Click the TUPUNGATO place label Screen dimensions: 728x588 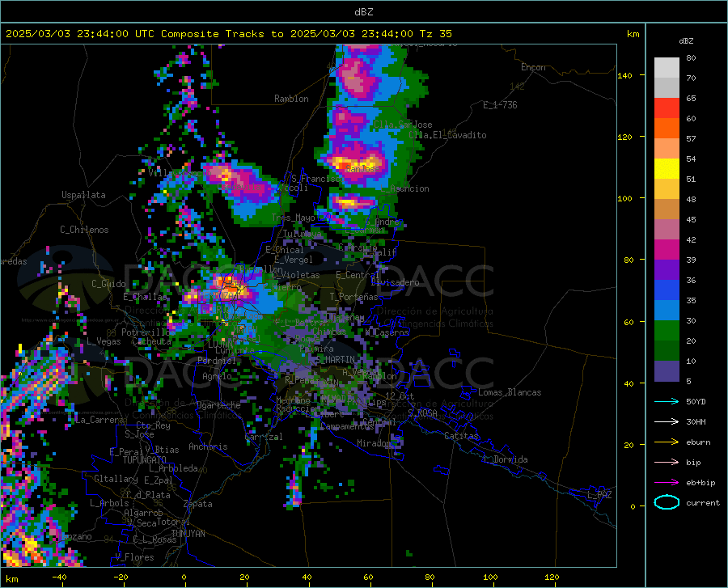coord(145,460)
